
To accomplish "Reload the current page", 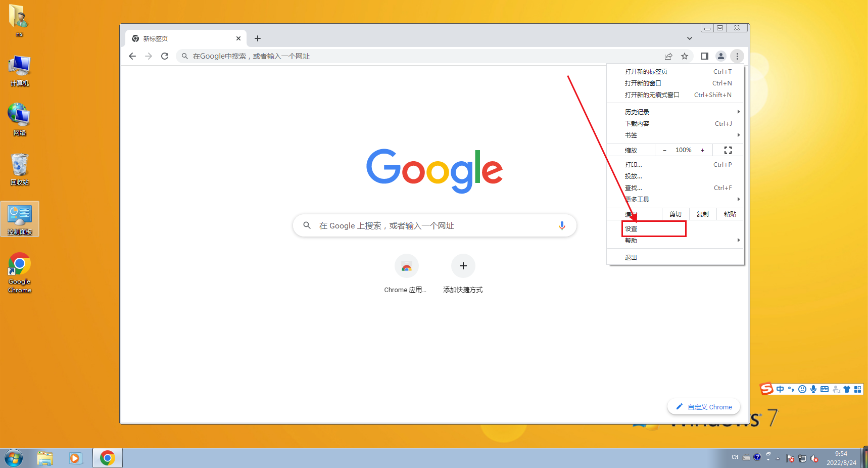I will click(x=165, y=56).
